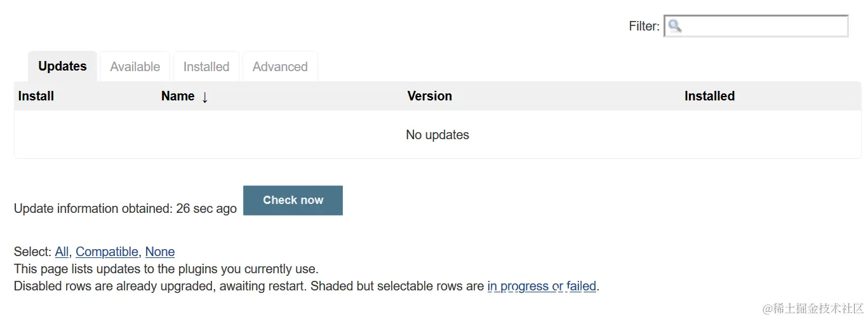Click the watermark text at bottom right

(813, 308)
